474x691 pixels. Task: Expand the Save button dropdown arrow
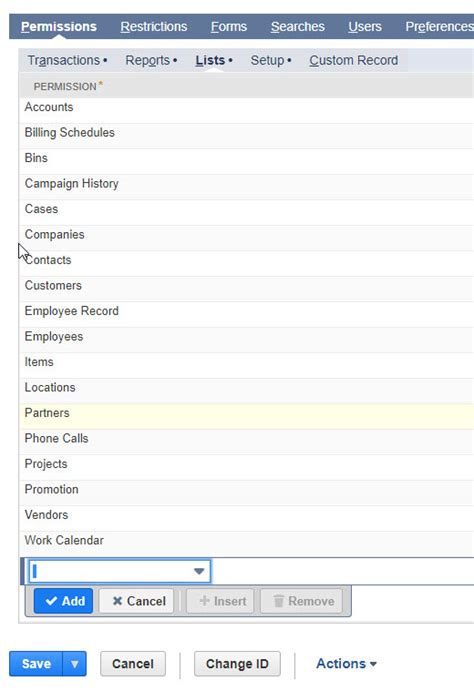click(x=74, y=664)
